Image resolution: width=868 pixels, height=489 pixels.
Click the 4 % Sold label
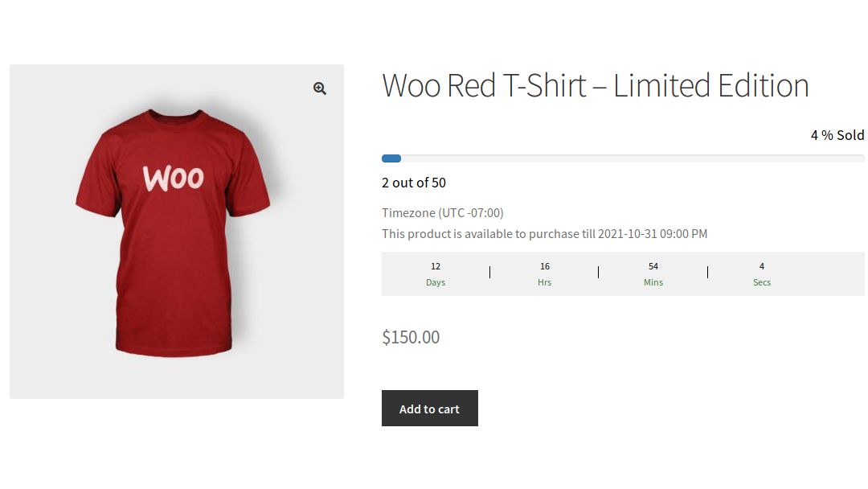click(837, 134)
